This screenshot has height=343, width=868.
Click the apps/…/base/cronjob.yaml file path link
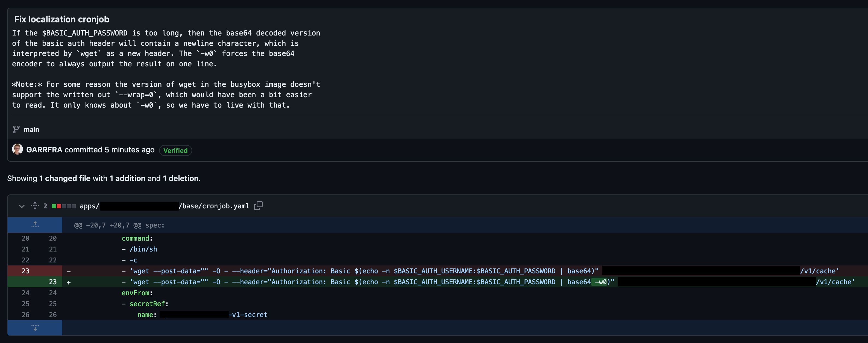click(x=165, y=206)
